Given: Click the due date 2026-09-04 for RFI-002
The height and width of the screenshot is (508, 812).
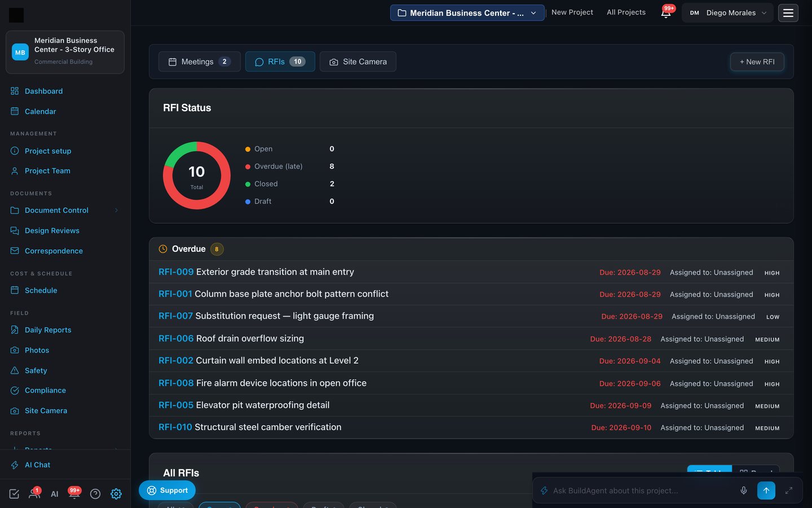Looking at the screenshot, I should tap(630, 361).
